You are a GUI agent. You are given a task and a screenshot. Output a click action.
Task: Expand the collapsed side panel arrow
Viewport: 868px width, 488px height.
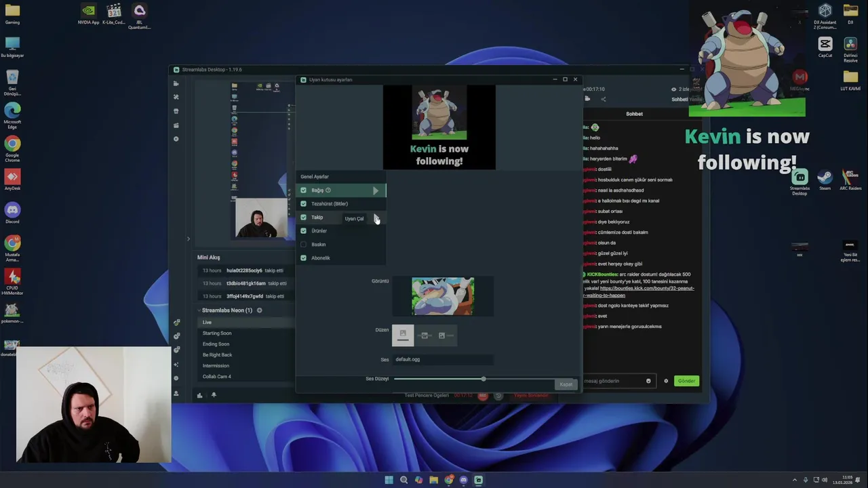click(x=189, y=239)
